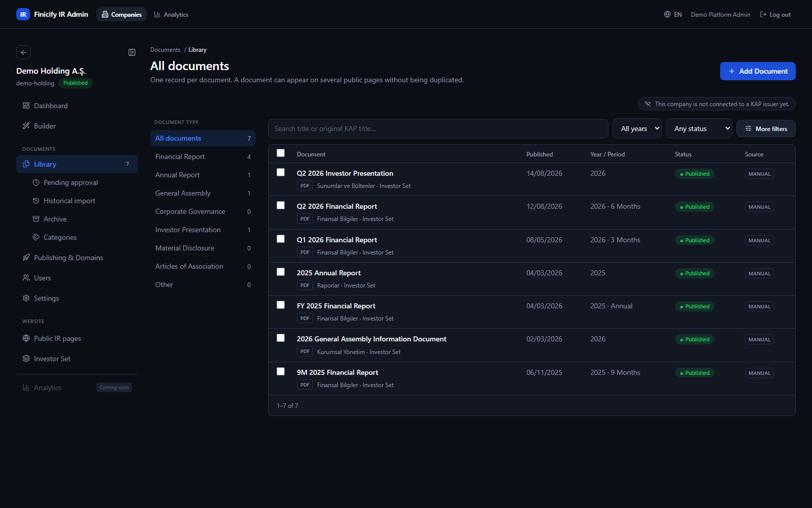The width and height of the screenshot is (812, 508).
Task: Check the Q2 2026 Financial Report row
Action: coord(281,205)
